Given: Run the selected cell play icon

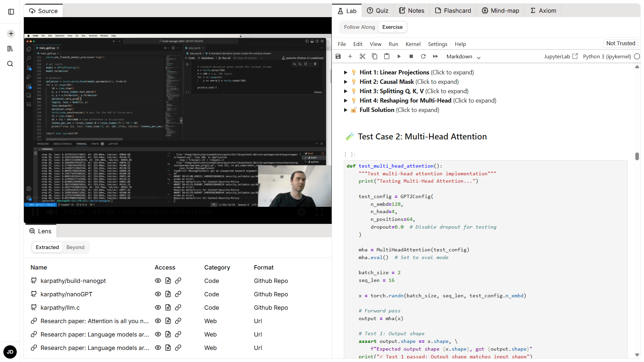Looking at the screenshot, I should tap(399, 56).
